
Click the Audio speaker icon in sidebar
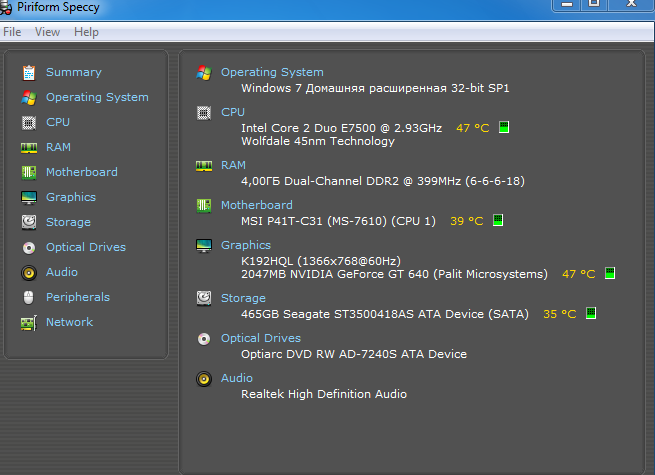tap(29, 273)
